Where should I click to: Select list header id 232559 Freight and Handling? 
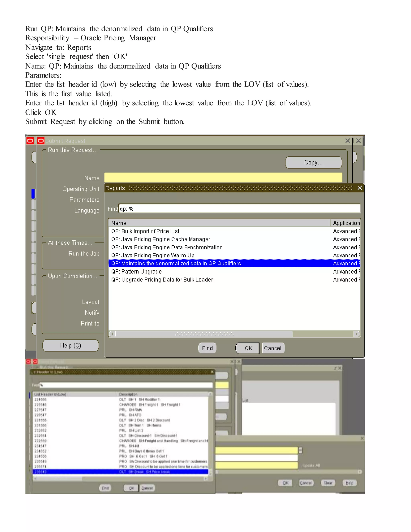pos(121,441)
